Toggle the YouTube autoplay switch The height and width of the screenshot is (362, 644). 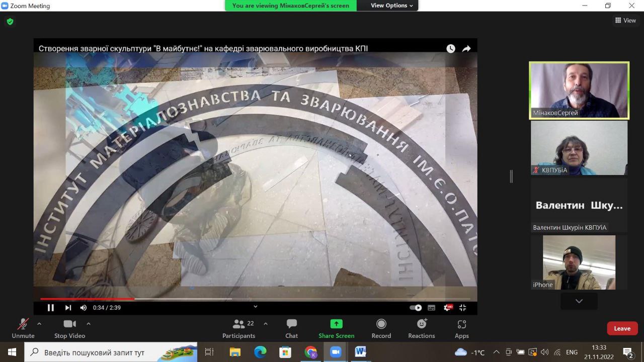coord(416,308)
